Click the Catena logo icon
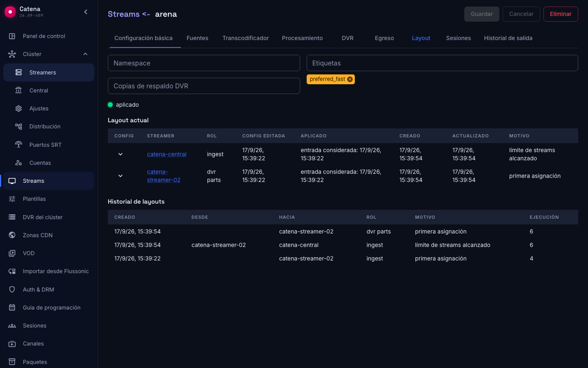 coord(10,12)
